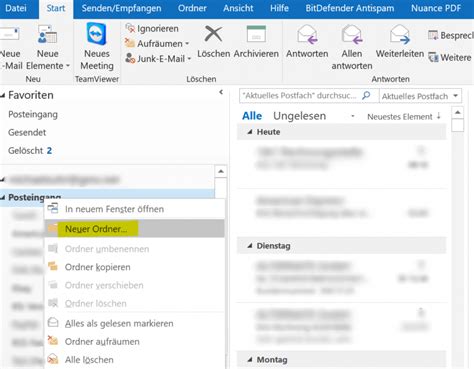Show Alle messages filter

click(x=252, y=116)
